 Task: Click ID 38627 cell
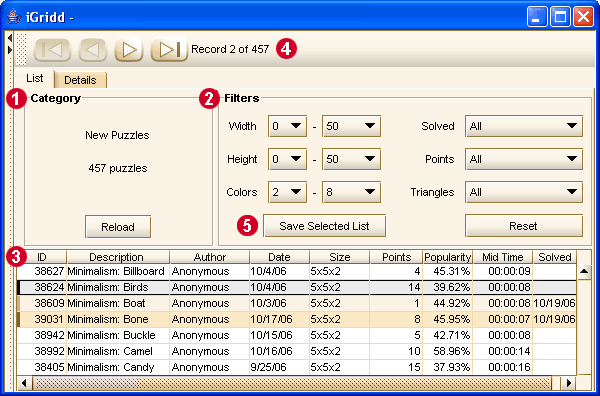click(x=42, y=271)
